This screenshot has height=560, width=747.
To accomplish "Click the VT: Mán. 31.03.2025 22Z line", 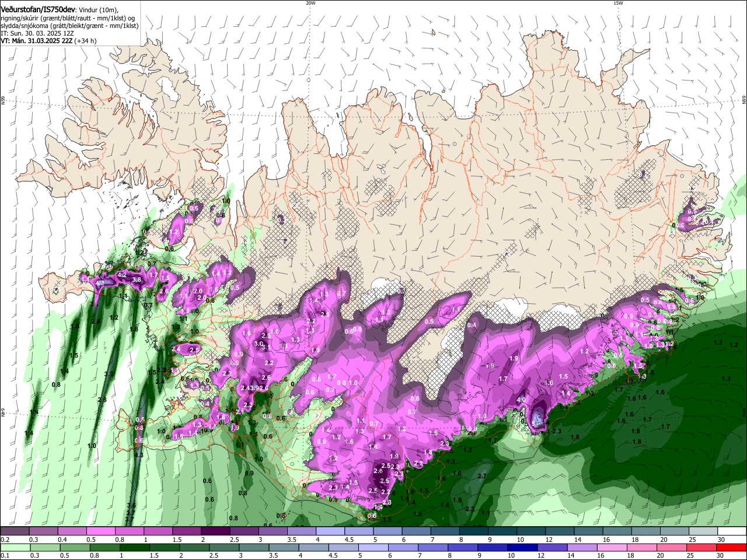I will tap(48, 41).
